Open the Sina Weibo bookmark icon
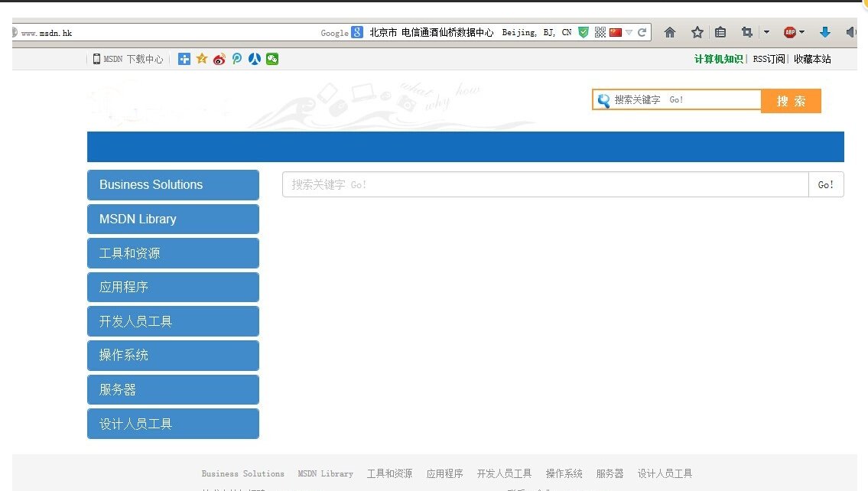Viewport: 868px width, 491px height. [x=219, y=58]
